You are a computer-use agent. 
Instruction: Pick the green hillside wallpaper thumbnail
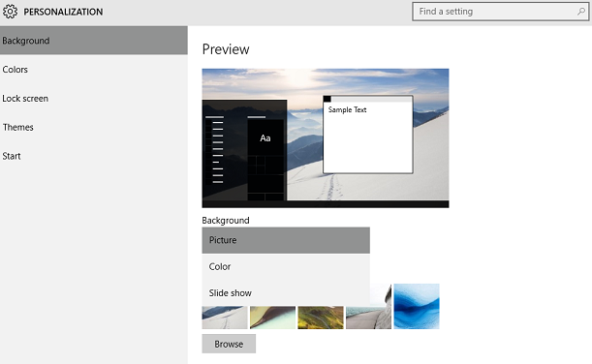321,318
